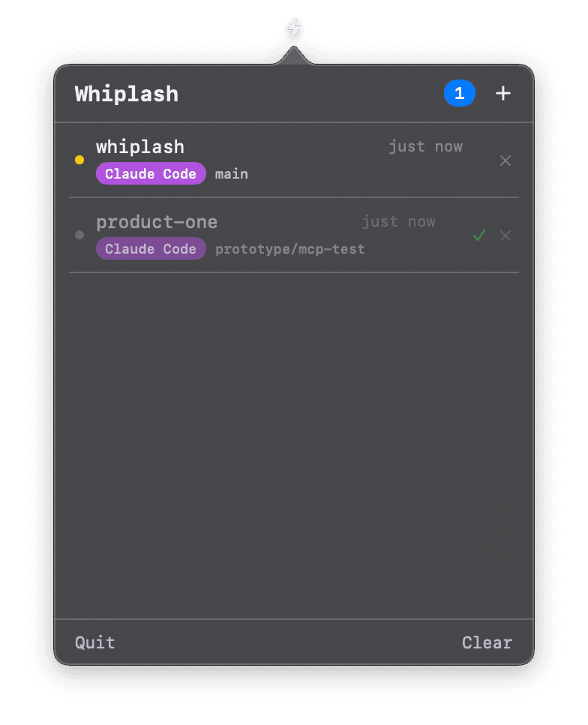Viewport: 588px width, 725px height.
Task: Clear all sessions with the Clear button
Action: (487, 642)
